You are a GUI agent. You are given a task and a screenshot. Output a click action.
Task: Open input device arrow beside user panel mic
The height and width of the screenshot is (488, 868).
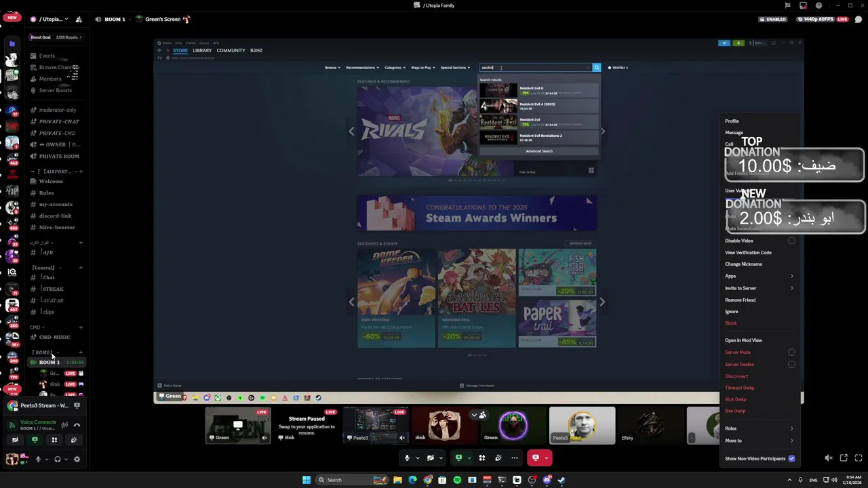coord(47,459)
